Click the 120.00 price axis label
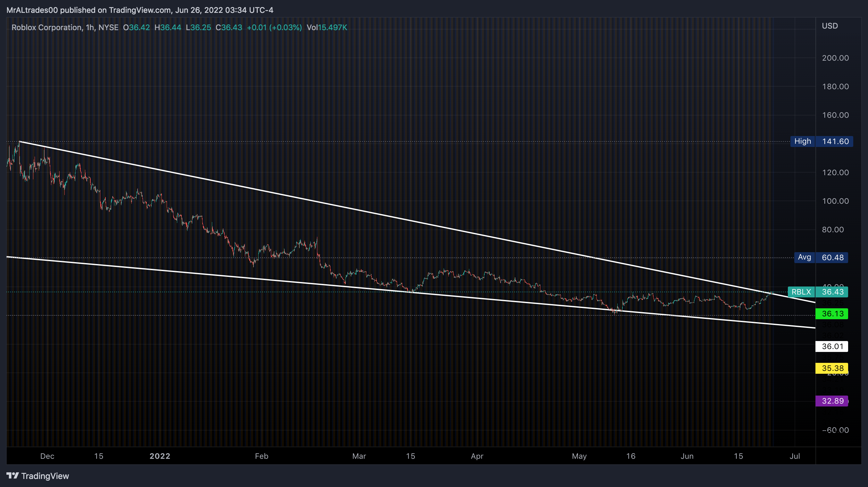This screenshot has width=868, height=487. coord(835,173)
